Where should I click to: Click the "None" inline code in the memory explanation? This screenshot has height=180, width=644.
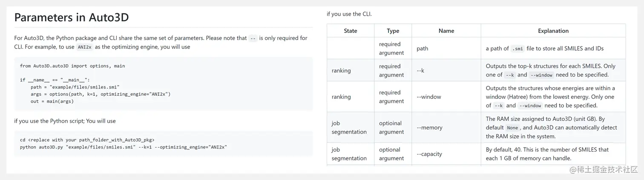512,128
